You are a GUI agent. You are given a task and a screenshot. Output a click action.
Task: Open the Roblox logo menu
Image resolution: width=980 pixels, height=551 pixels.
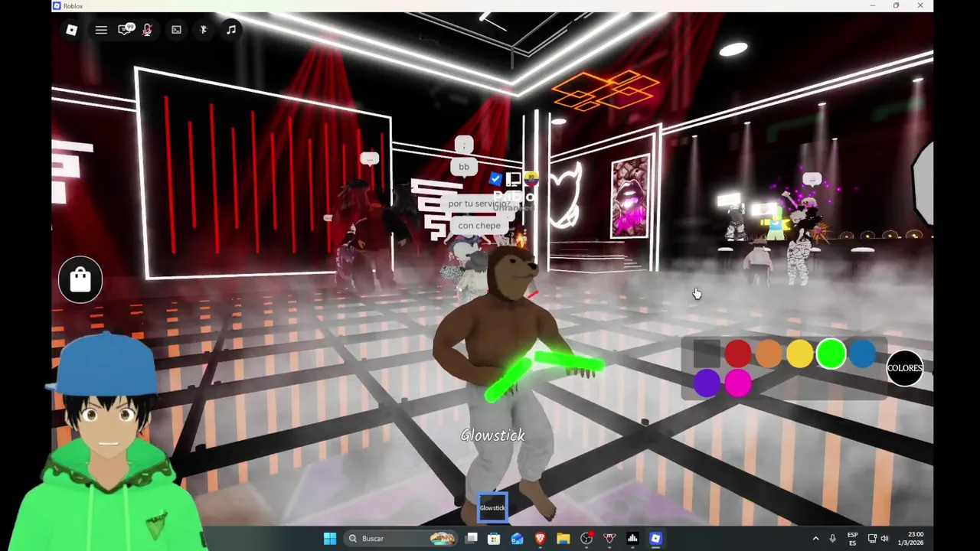(x=71, y=30)
